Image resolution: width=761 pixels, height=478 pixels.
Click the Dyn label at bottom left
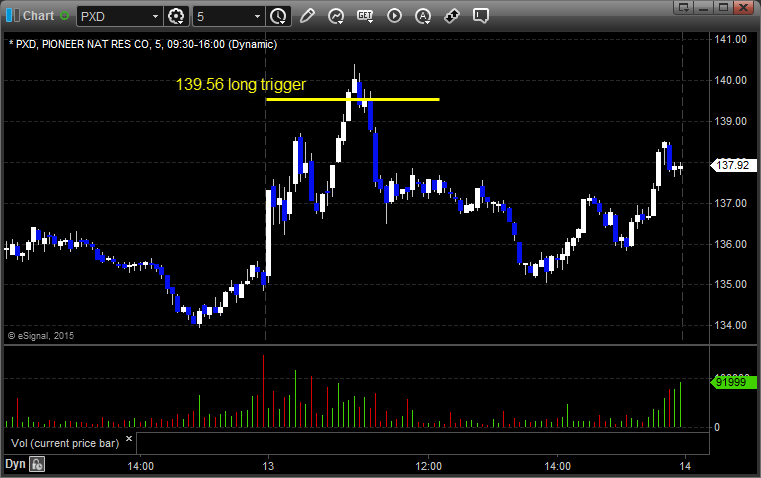point(15,464)
